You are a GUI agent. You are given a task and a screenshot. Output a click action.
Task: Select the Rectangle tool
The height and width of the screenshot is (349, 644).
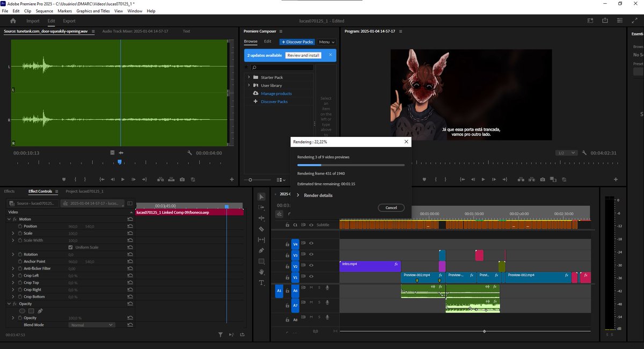pos(262,261)
